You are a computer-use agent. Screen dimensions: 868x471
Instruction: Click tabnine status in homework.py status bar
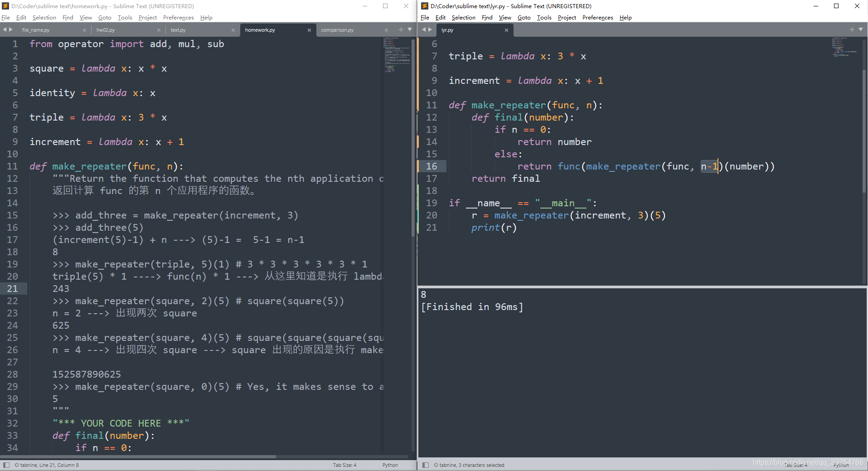pos(47,465)
